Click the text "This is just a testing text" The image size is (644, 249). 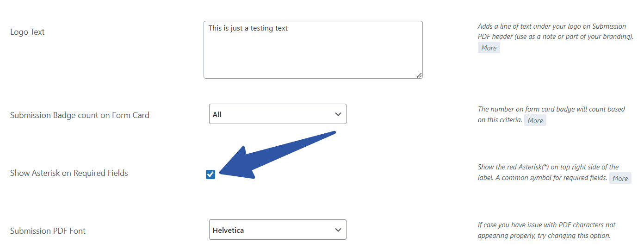click(x=248, y=28)
